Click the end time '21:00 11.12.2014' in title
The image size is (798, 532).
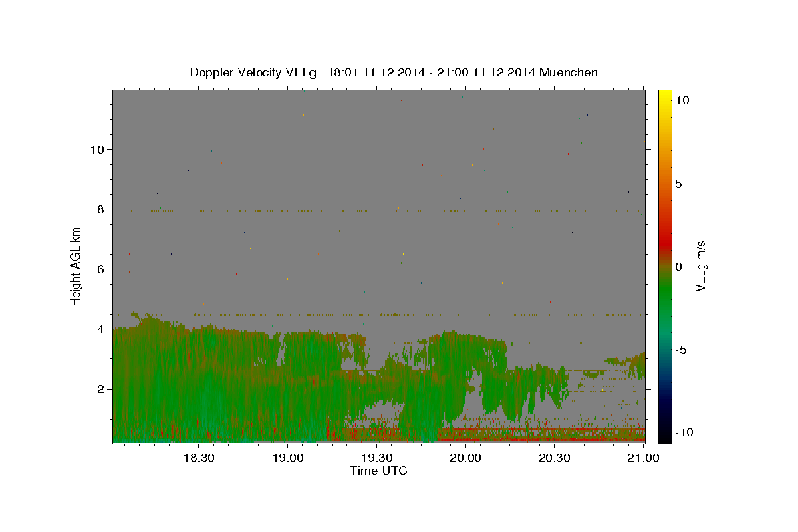pos(486,72)
